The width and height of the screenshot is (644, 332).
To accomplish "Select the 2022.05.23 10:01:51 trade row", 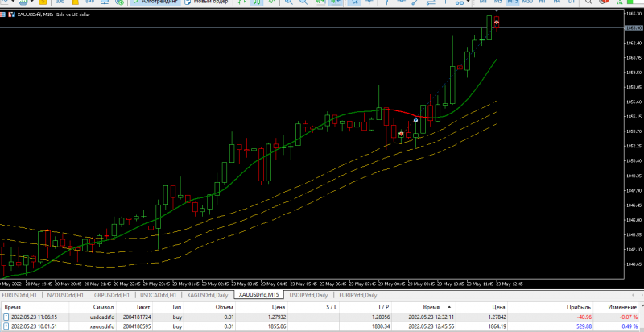I will pos(322,326).
